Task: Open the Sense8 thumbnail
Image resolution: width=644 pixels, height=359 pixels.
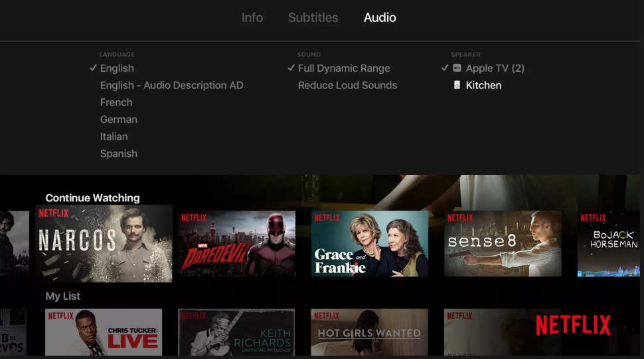Action: [x=503, y=243]
